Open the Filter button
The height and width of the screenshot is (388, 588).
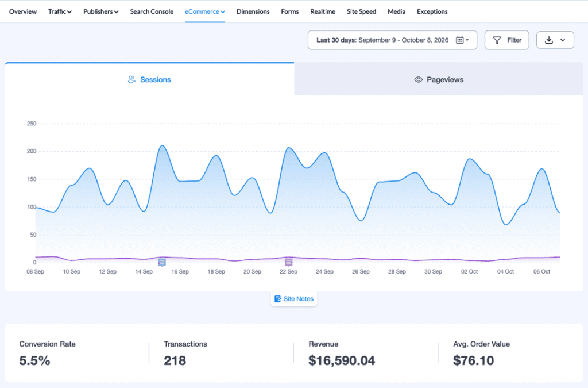click(x=506, y=40)
